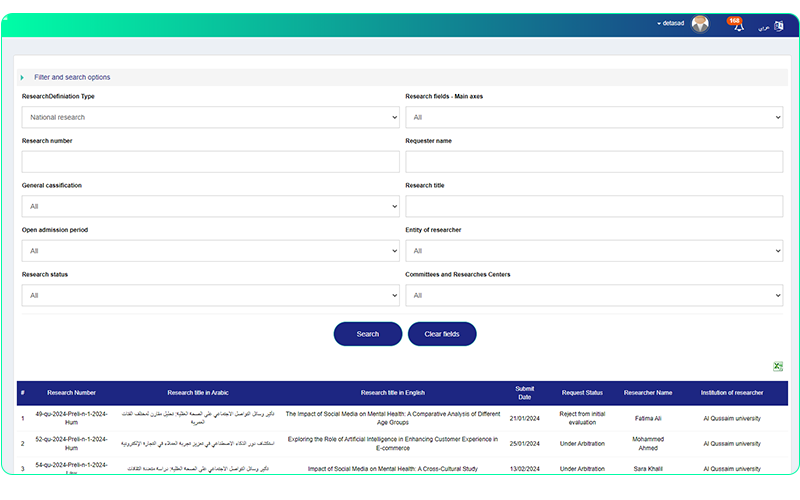
Task: Open the Research status dropdown
Action: [x=210, y=295]
